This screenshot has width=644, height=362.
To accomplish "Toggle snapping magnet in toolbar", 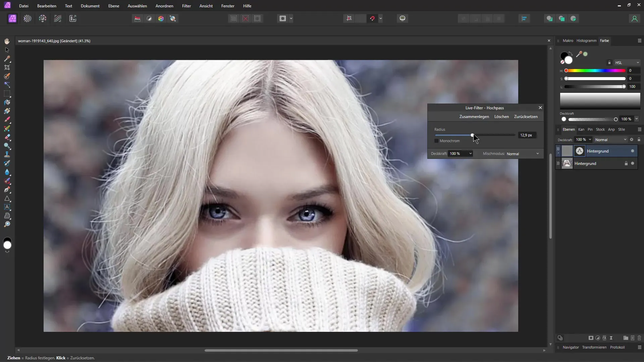I will (372, 18).
